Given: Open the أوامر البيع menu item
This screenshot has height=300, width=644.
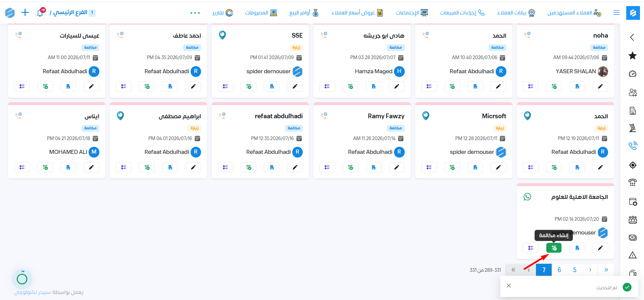Looking at the screenshot, I should point(304,13).
